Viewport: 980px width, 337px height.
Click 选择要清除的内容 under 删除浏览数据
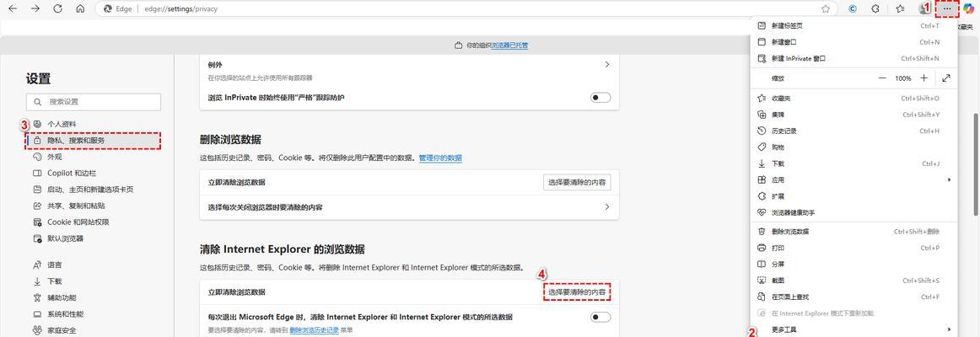577,182
